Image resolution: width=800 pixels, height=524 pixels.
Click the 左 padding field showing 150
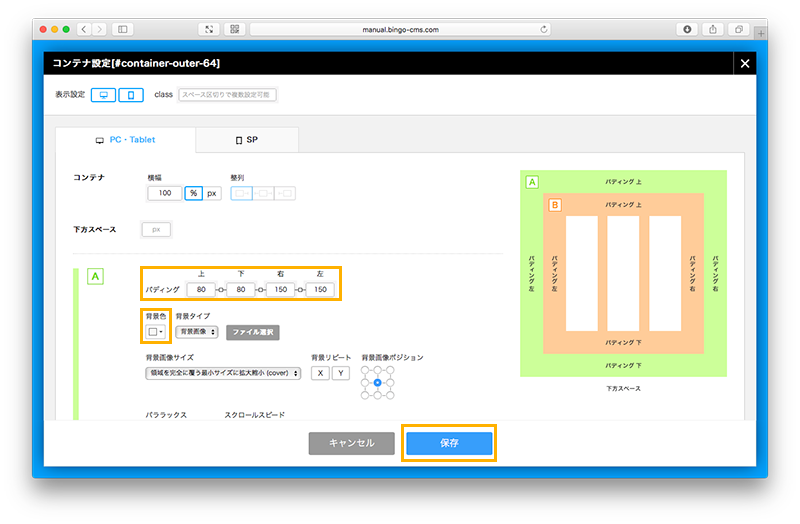(320, 289)
